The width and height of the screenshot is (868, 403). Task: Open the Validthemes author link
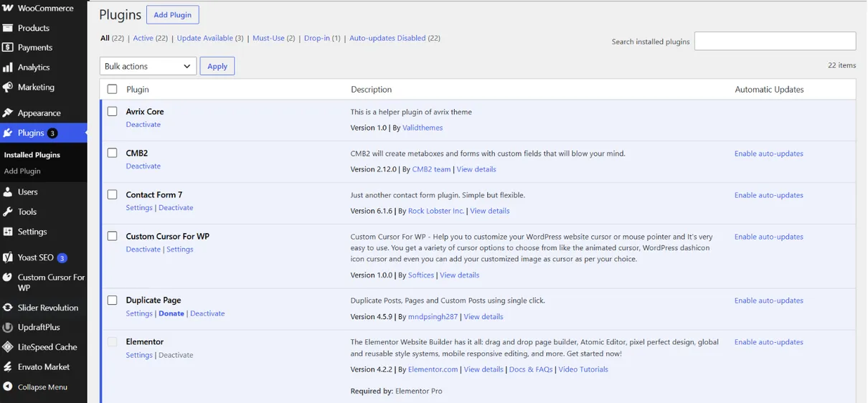(x=423, y=128)
